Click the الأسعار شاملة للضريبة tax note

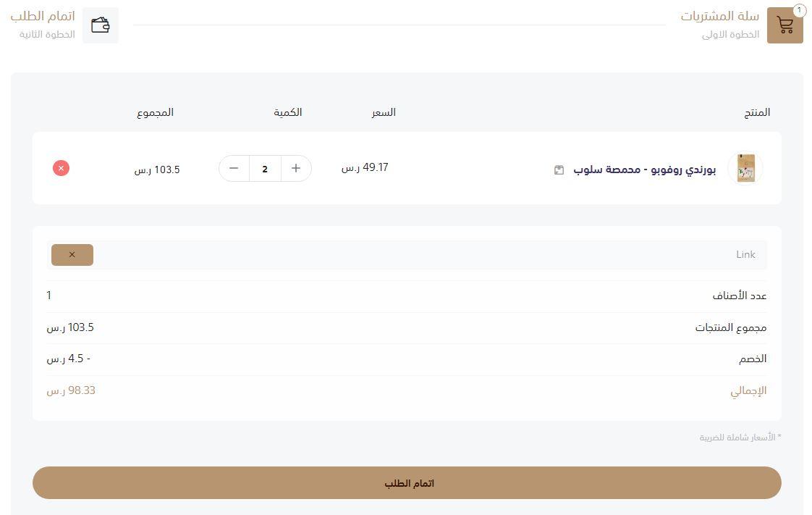click(x=740, y=437)
